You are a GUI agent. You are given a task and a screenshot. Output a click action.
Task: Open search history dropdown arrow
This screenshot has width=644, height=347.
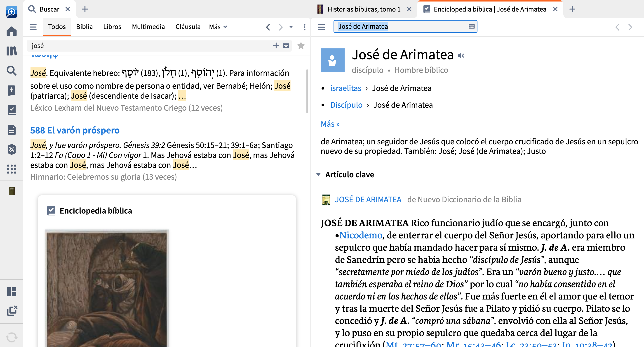pyautogui.click(x=291, y=27)
